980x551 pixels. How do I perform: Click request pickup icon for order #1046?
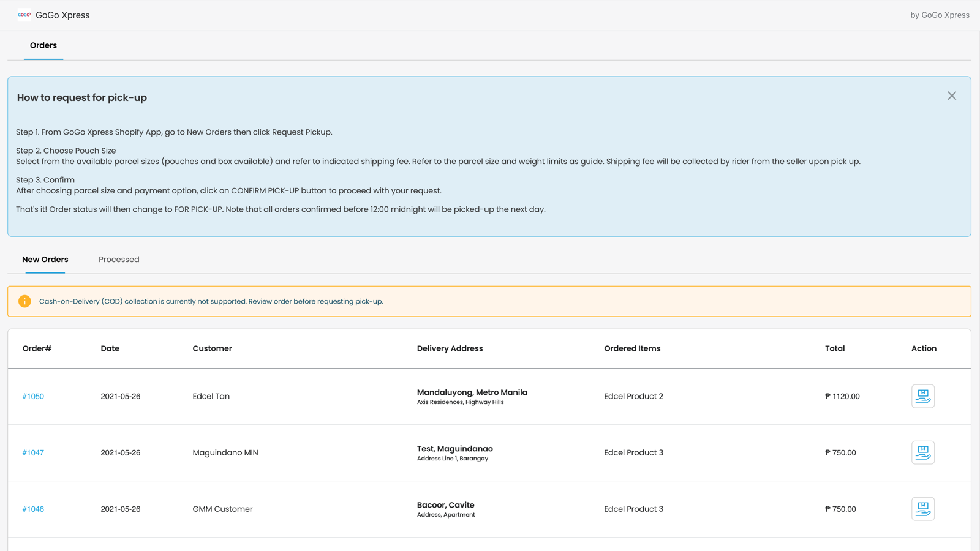tap(922, 509)
